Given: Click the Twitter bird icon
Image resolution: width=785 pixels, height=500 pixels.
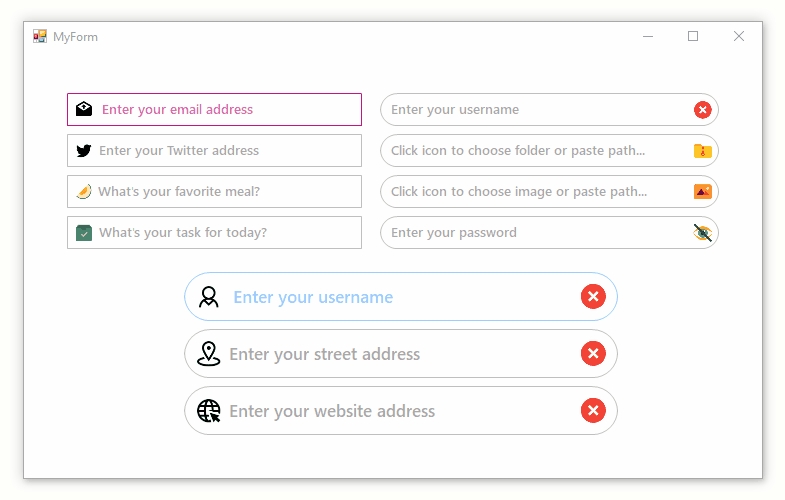Looking at the screenshot, I should 84,151.
